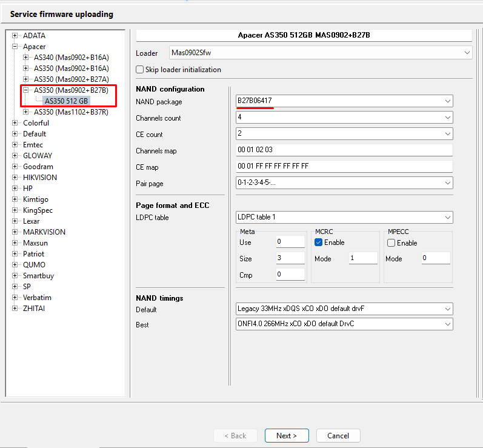Expand the QUMO vendor node
Viewport: 483px width, 448px height.
click(15, 265)
